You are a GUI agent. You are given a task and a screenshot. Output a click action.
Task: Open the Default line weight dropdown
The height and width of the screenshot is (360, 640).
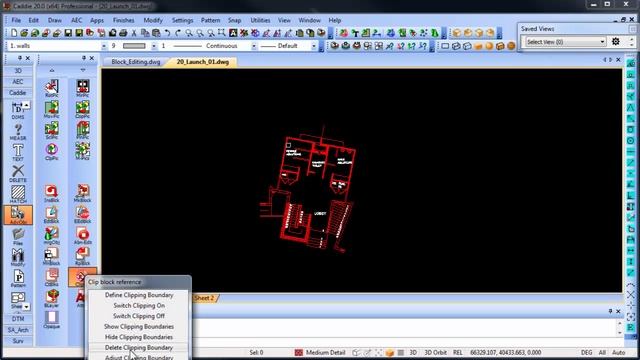313,46
